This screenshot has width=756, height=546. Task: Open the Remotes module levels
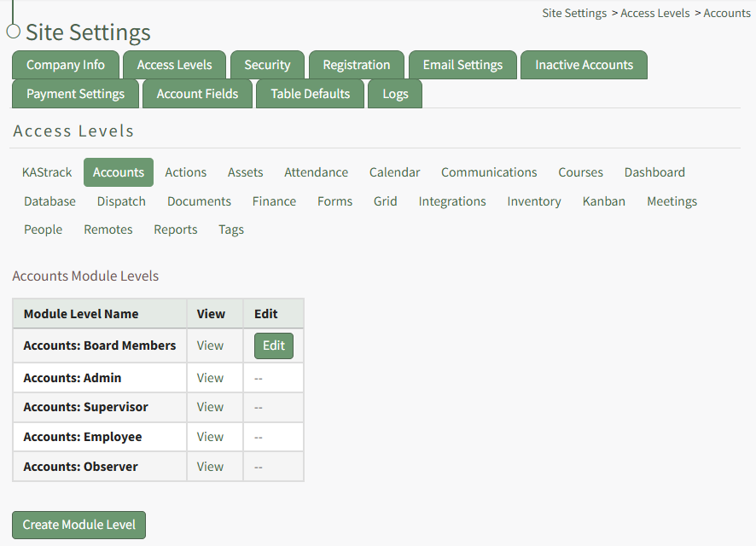point(108,229)
